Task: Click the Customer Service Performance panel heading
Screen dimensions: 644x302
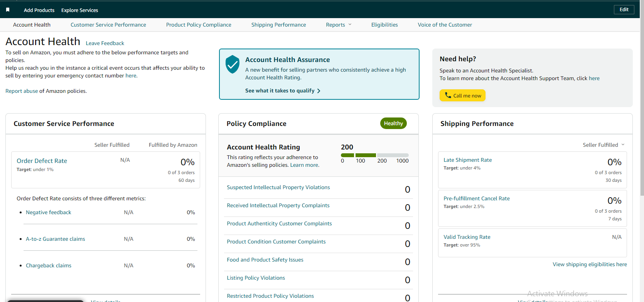Action: (x=64, y=124)
